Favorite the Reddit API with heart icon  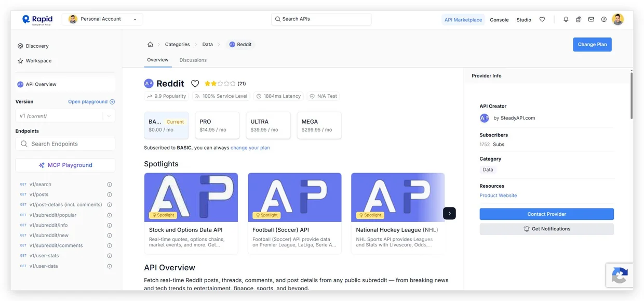[195, 84]
